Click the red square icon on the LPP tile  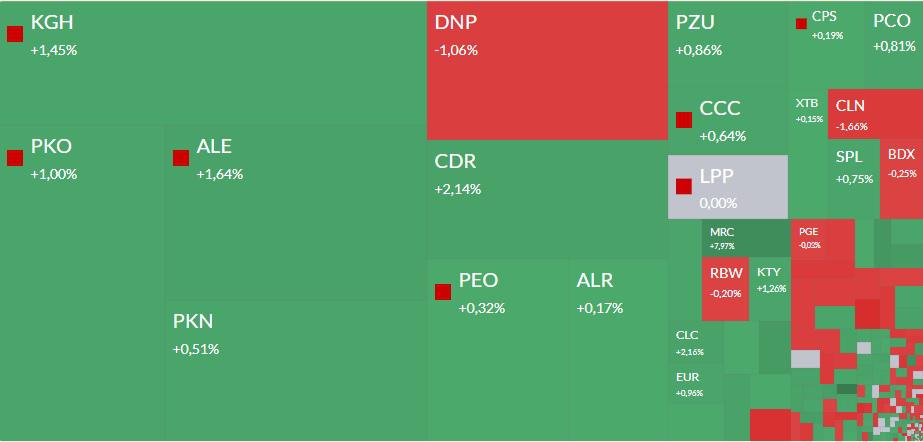684,186
